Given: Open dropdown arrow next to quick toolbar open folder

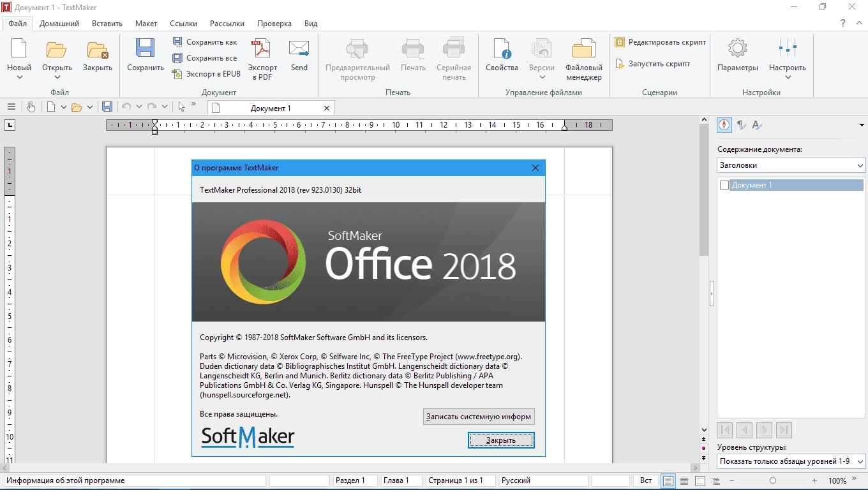Looking at the screenshot, I should click(90, 107).
